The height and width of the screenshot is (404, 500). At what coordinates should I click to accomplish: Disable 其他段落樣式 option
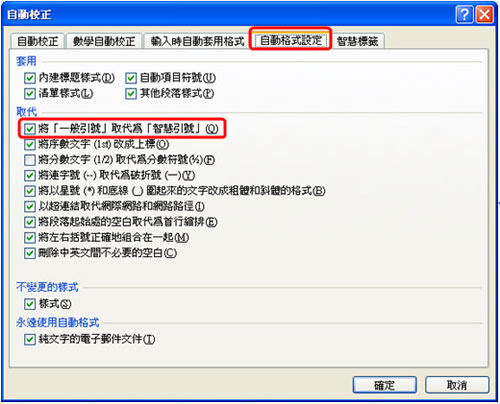point(131,94)
